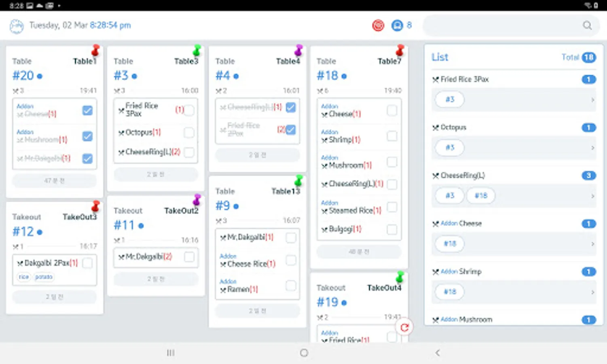Check Mr.Dakgalbi in order #9
The image size is (607, 364).
291,238
